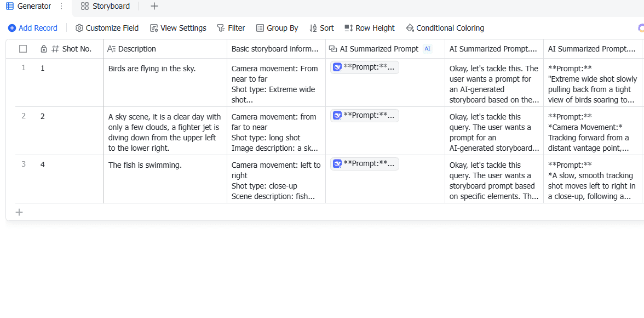Open Conditional Coloring settings
This screenshot has width=644, height=318.
445,28
